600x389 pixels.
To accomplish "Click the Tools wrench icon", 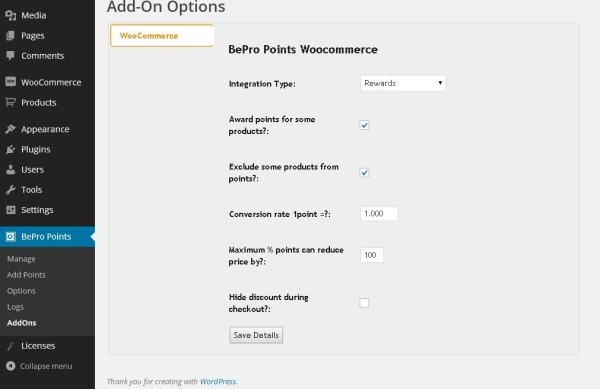I will 11,189.
